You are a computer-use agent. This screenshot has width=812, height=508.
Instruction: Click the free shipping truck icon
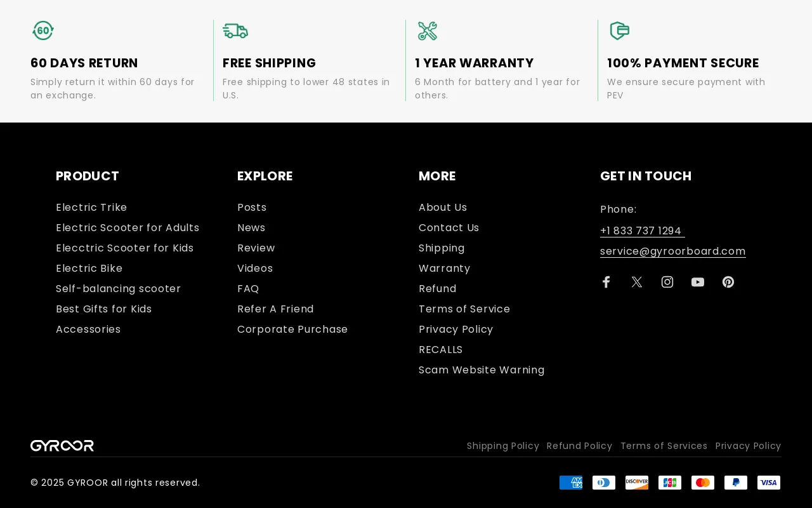235,30
